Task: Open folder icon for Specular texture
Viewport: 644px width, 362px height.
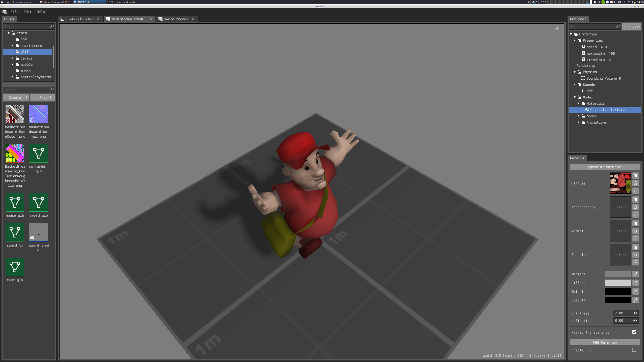Action: [x=635, y=247]
